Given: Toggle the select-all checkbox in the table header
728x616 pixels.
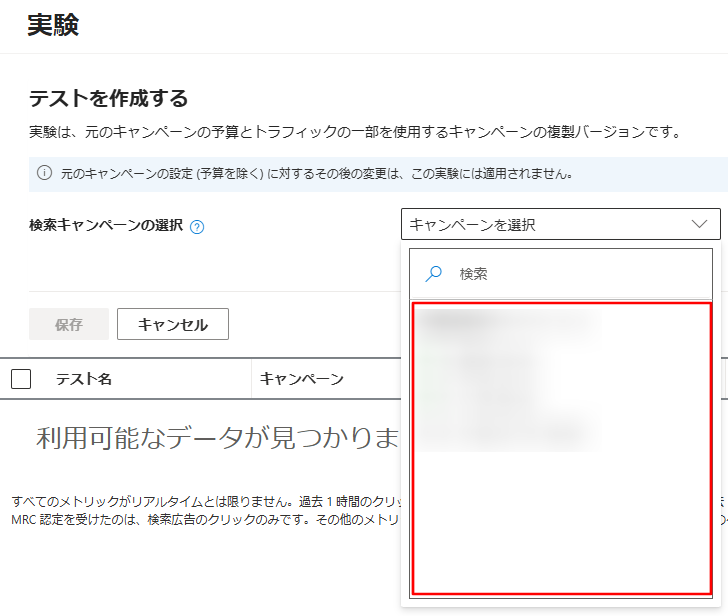Looking at the screenshot, I should (21, 379).
